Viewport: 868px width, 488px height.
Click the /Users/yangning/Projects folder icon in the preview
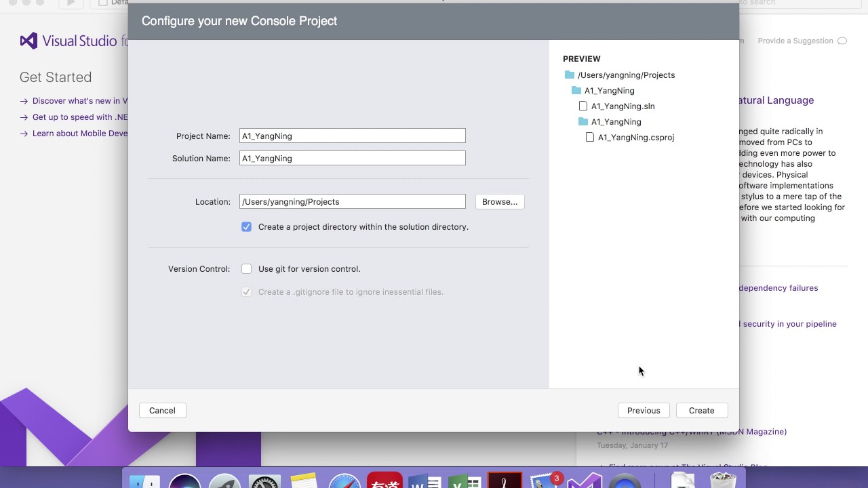pyautogui.click(x=570, y=75)
